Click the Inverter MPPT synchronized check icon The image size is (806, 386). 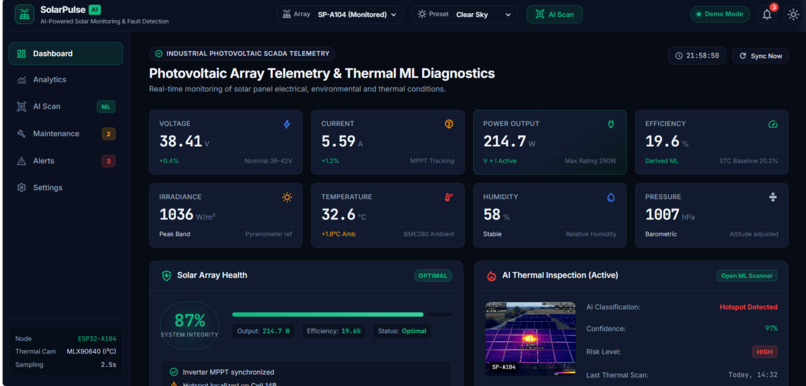tap(173, 372)
